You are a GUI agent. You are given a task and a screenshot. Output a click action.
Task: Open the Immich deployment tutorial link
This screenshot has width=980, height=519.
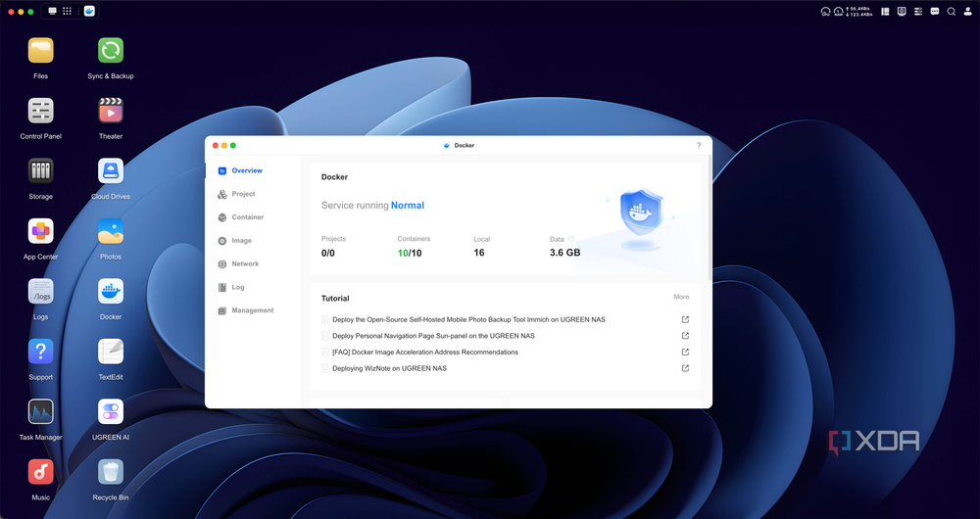coord(468,320)
